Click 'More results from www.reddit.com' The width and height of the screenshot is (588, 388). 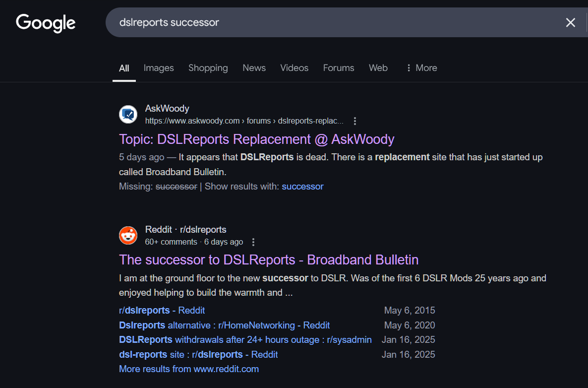coord(188,369)
